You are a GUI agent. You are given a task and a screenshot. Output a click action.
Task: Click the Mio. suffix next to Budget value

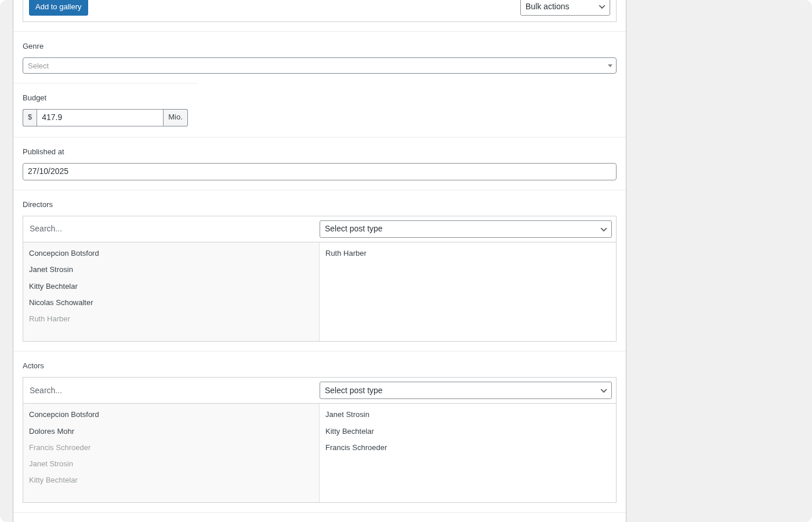[175, 117]
